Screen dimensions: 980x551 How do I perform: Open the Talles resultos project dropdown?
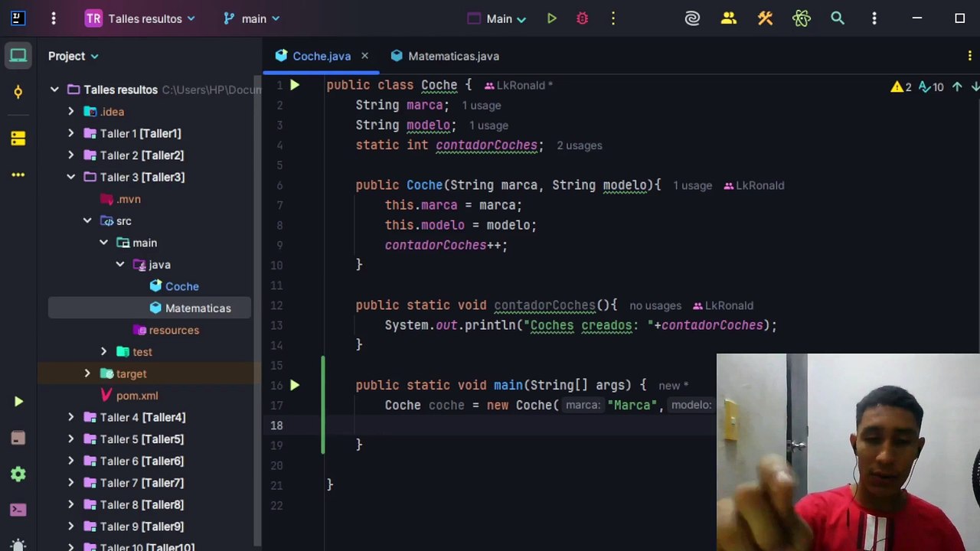[x=140, y=18]
